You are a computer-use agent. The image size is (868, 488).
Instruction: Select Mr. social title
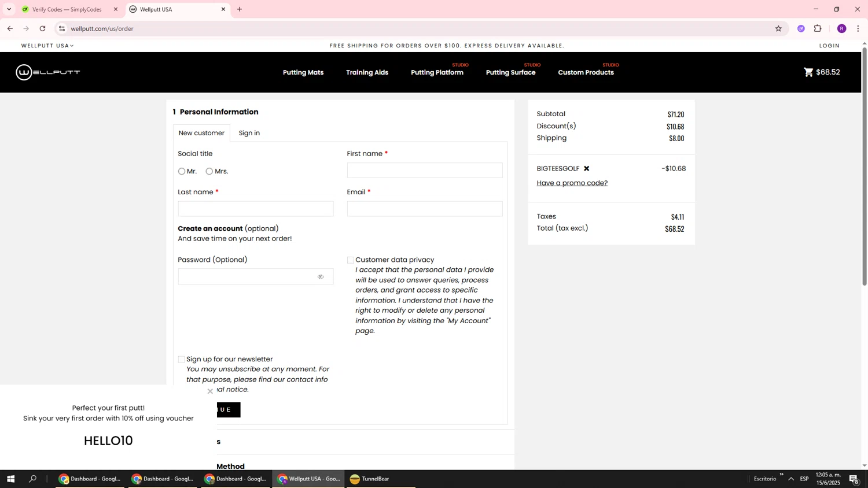(x=182, y=172)
